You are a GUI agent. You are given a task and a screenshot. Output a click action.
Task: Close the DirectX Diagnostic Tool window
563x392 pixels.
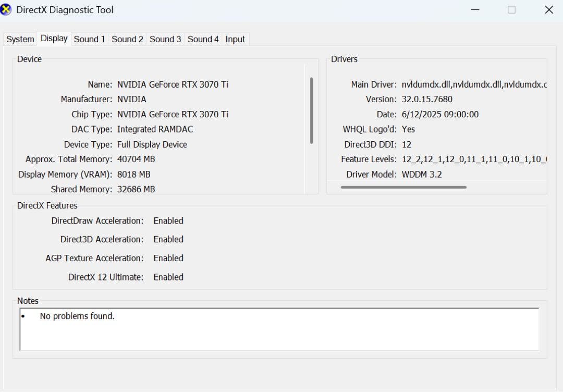pyautogui.click(x=548, y=10)
